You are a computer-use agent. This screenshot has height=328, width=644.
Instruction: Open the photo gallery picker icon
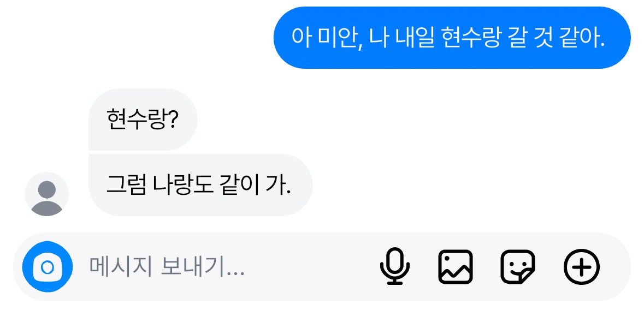[x=456, y=267]
